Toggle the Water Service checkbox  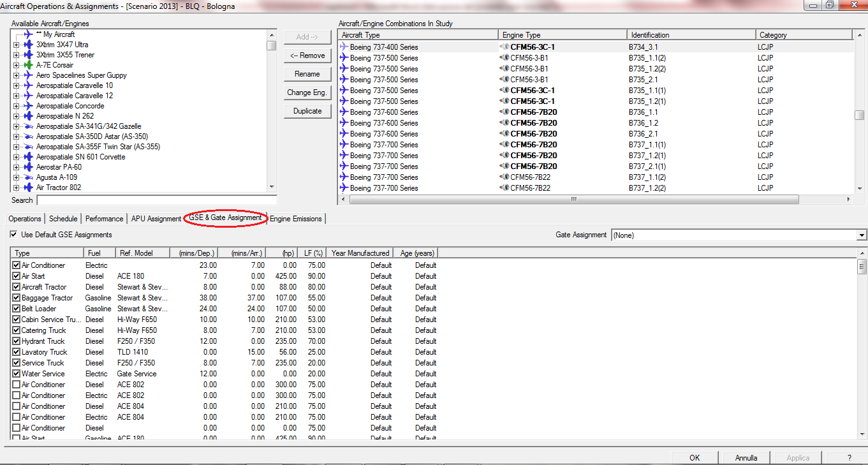(x=17, y=374)
